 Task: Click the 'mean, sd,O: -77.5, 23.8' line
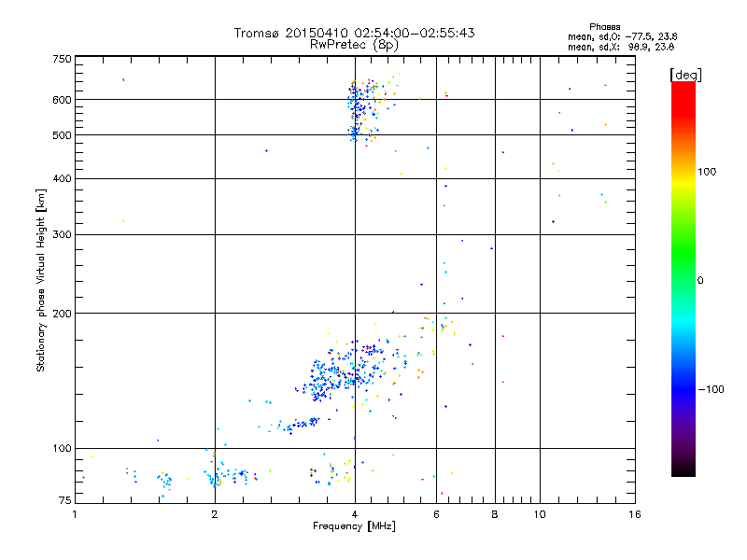click(x=622, y=36)
